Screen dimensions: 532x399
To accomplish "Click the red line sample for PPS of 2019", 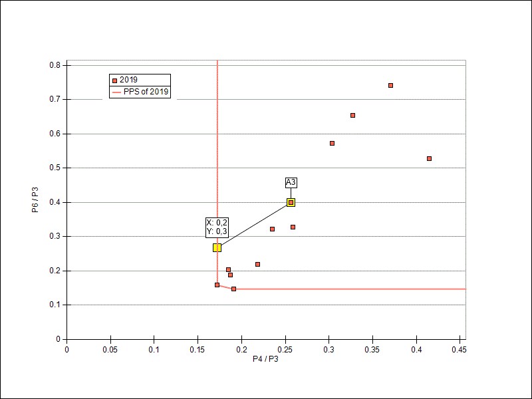I will coord(114,92).
